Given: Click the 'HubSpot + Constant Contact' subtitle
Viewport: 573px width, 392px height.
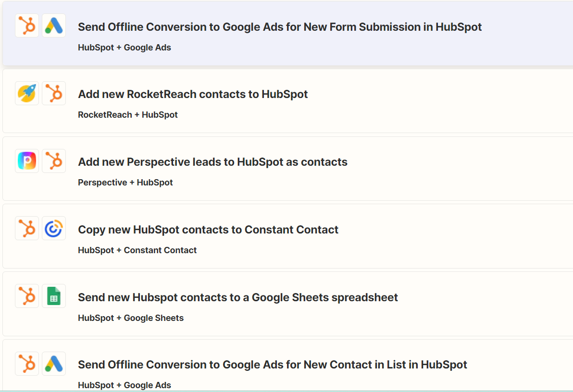Looking at the screenshot, I should coord(137,250).
